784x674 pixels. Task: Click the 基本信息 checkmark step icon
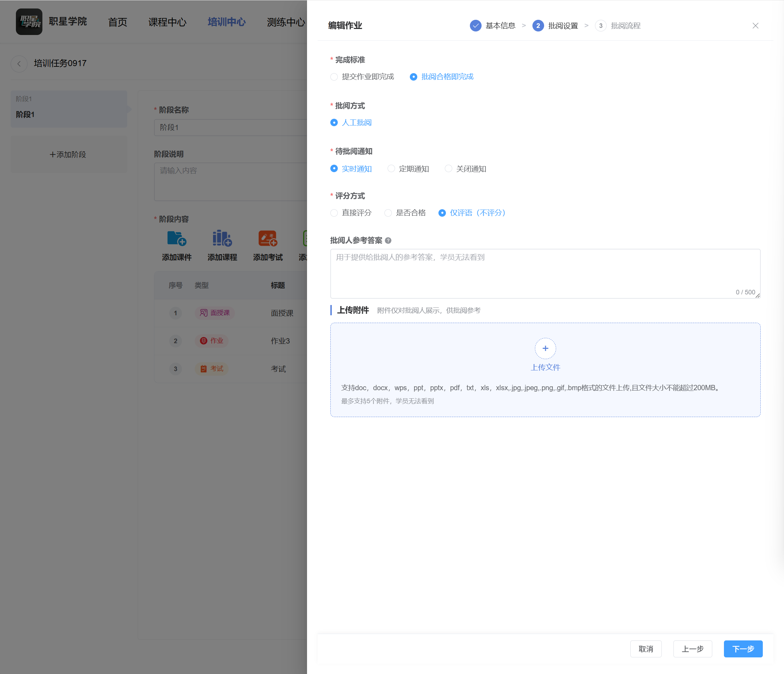click(x=476, y=26)
